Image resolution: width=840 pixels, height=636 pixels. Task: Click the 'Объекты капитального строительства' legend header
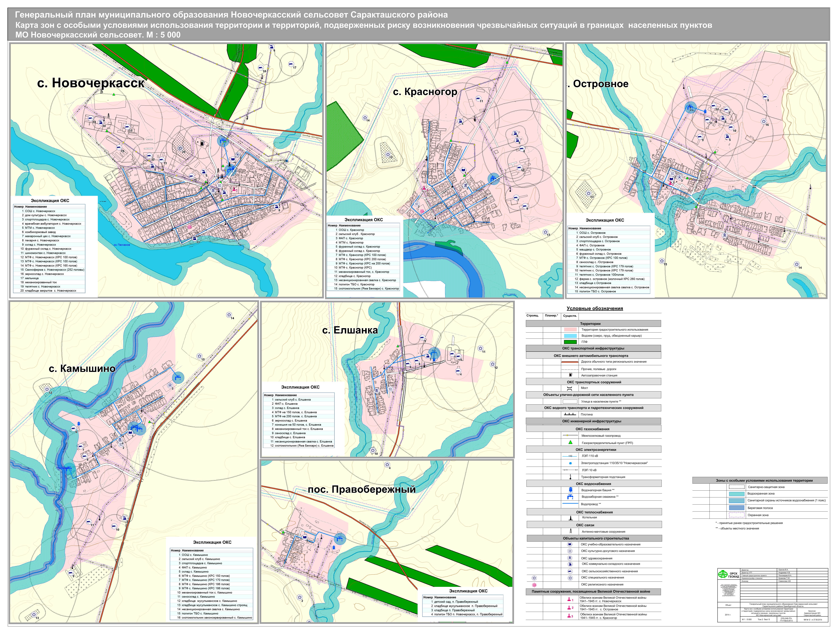coord(594,538)
